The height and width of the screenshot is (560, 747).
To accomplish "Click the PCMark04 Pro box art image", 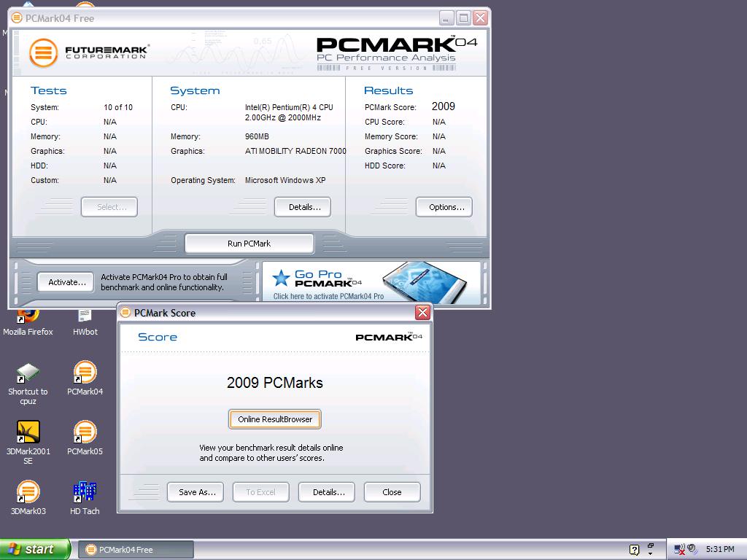I will click(425, 282).
